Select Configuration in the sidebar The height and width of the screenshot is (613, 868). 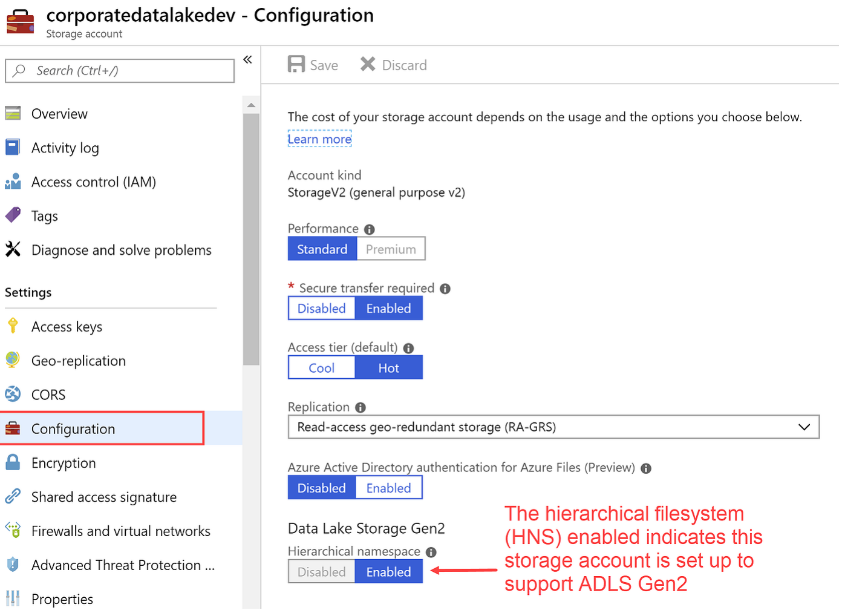(x=121, y=428)
